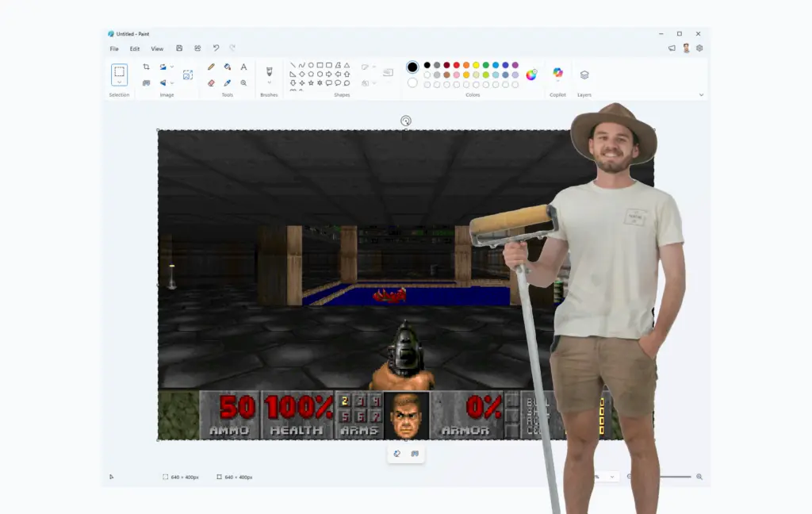
Task: Open the Edit colors wheel
Action: coord(531,75)
